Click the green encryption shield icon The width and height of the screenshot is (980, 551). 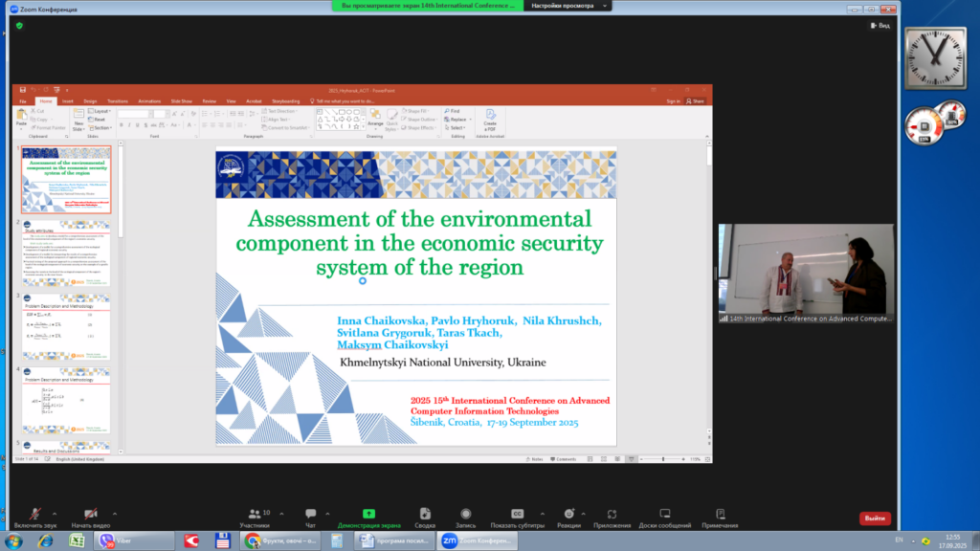coord(19,26)
